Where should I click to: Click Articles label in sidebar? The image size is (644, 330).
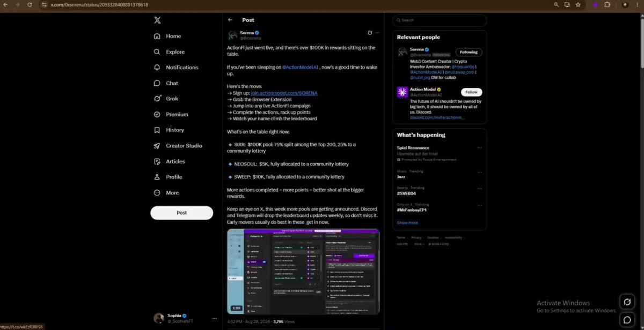click(175, 162)
